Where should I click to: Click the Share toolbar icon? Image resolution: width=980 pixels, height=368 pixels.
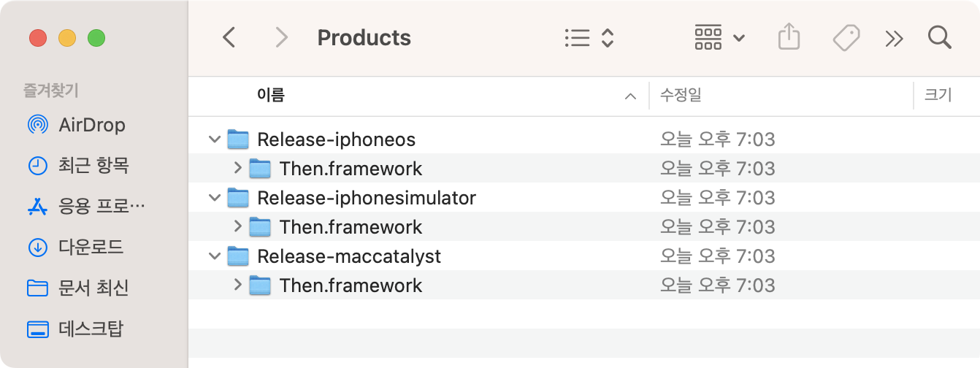click(x=789, y=38)
